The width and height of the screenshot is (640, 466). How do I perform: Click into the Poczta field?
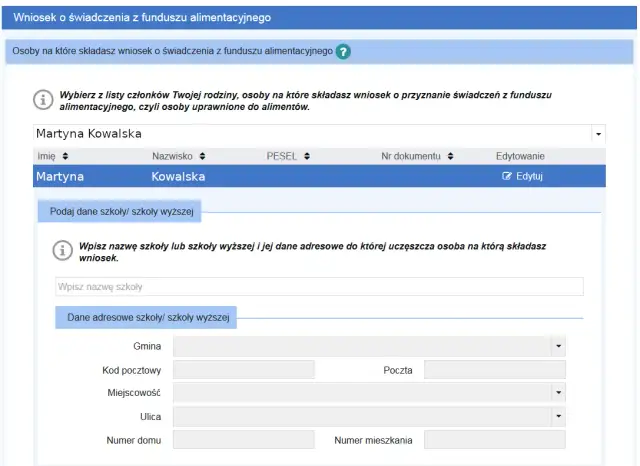click(494, 370)
